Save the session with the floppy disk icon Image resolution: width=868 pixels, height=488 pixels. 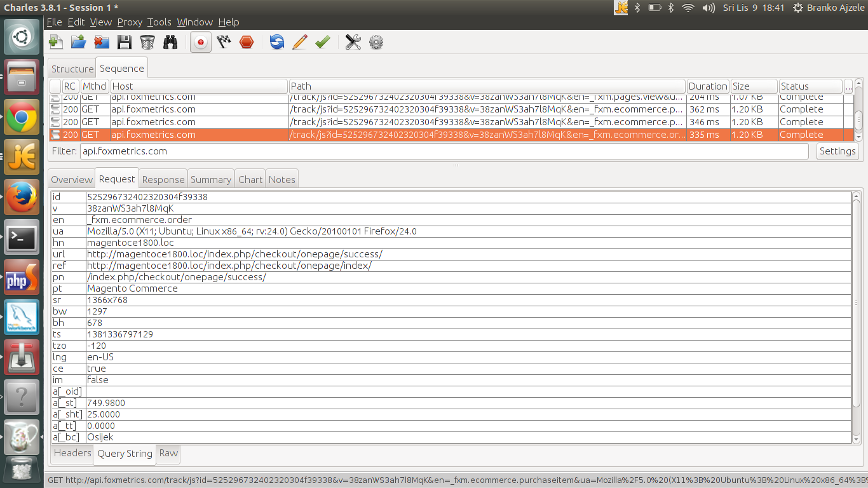pos(125,43)
